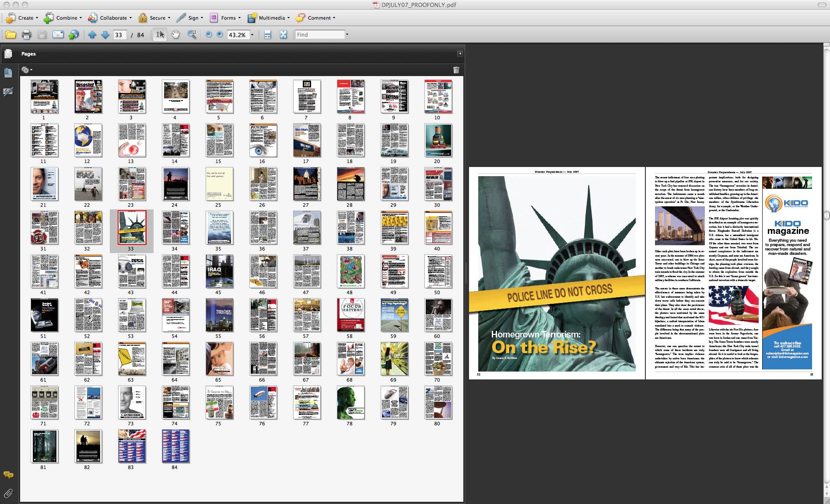Go to the next page with the down arrow
The width and height of the screenshot is (830, 504).
[105, 35]
